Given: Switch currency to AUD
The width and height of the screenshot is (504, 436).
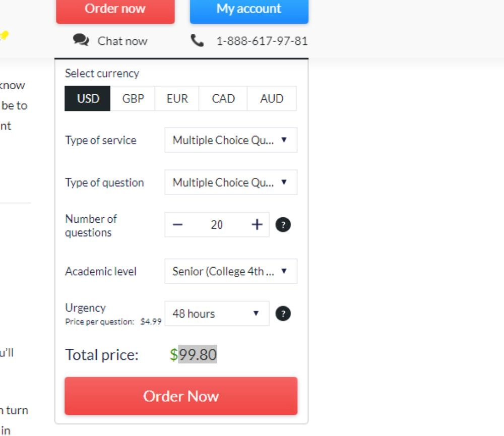Looking at the screenshot, I should 272,98.
